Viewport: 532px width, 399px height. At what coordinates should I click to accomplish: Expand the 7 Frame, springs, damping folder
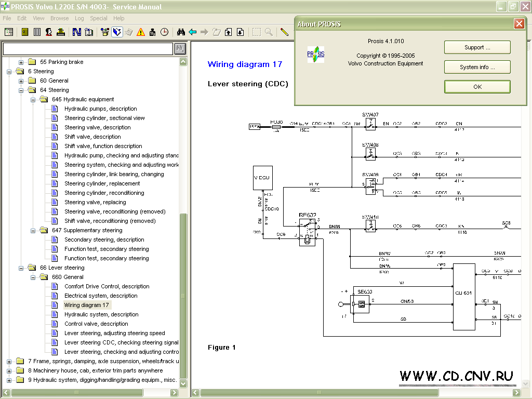click(x=9, y=362)
